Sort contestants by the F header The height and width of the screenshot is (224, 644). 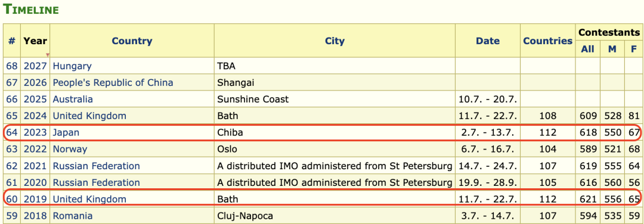click(x=634, y=49)
